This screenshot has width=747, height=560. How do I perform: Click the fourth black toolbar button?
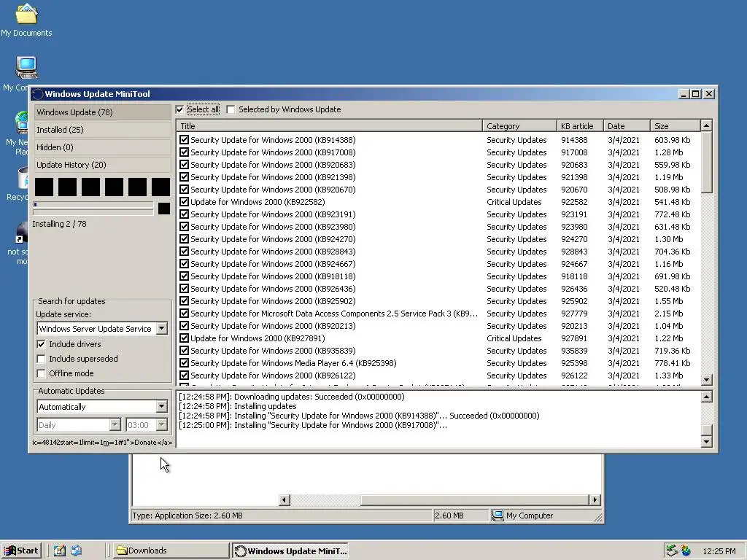click(114, 187)
